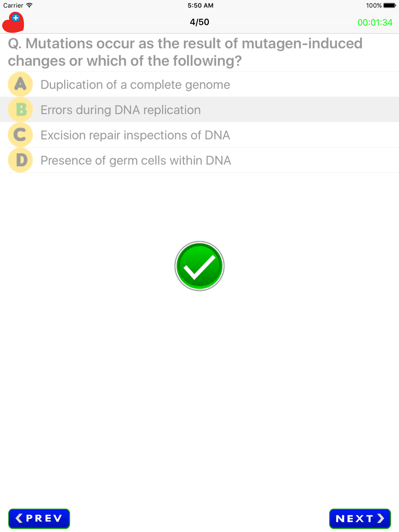The height and width of the screenshot is (532, 399).
Task: Tap the battery indicator in status bar
Action: [389, 6]
